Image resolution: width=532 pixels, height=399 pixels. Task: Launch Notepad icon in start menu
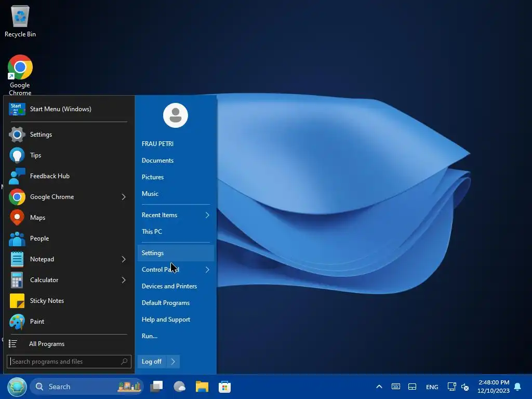tap(17, 259)
